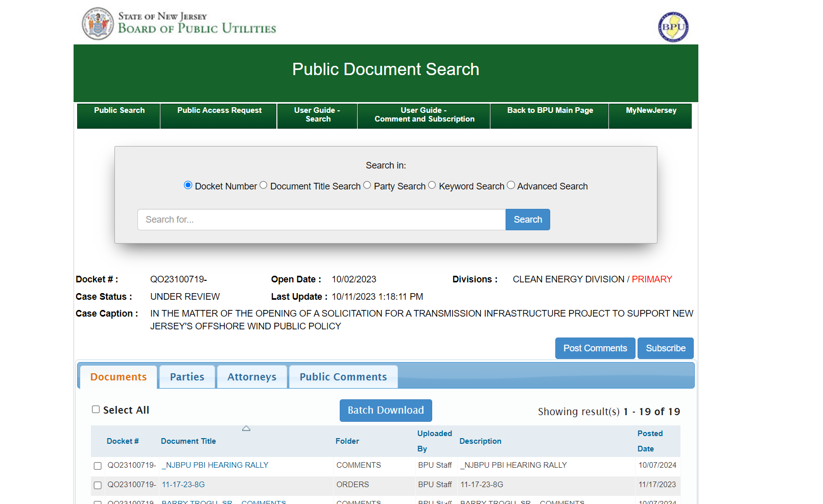This screenshot has height=504, width=823.
Task: Click the Board of Public Utilities title text
Action: coord(197,28)
